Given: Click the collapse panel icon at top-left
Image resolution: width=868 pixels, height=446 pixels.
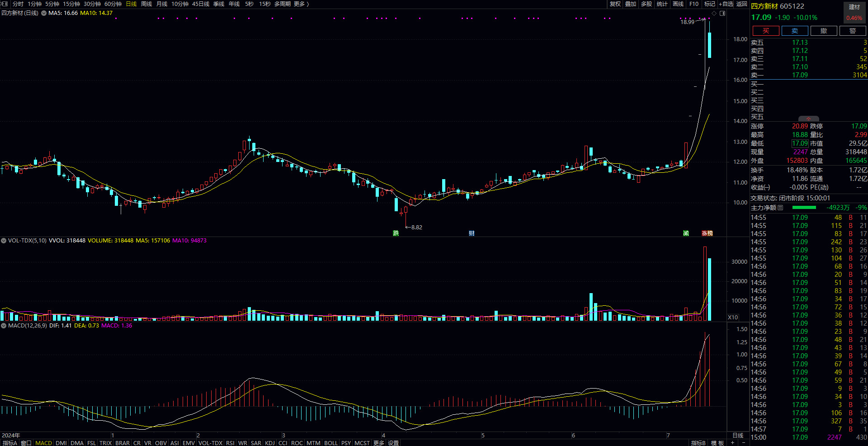Looking at the screenshot, I should 5,4.
